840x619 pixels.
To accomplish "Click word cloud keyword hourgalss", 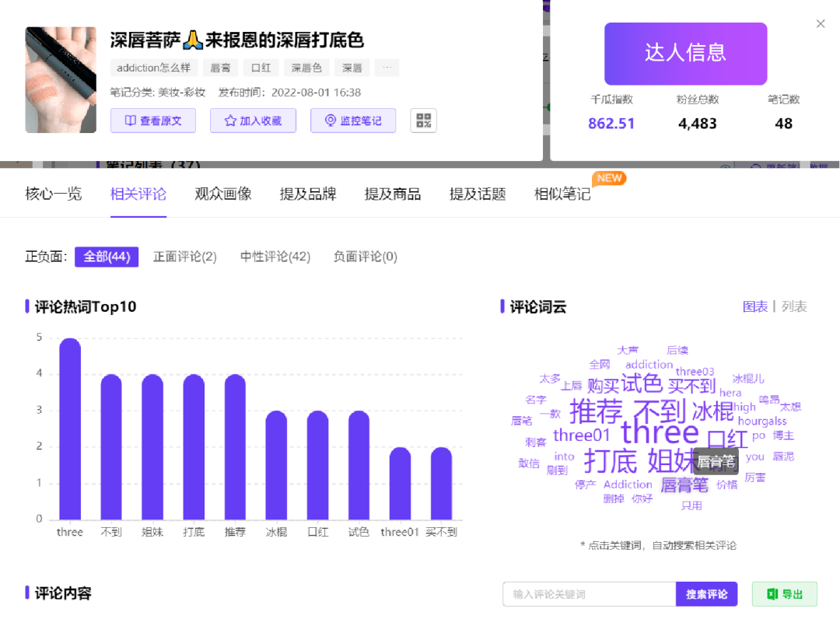I will tap(762, 421).
